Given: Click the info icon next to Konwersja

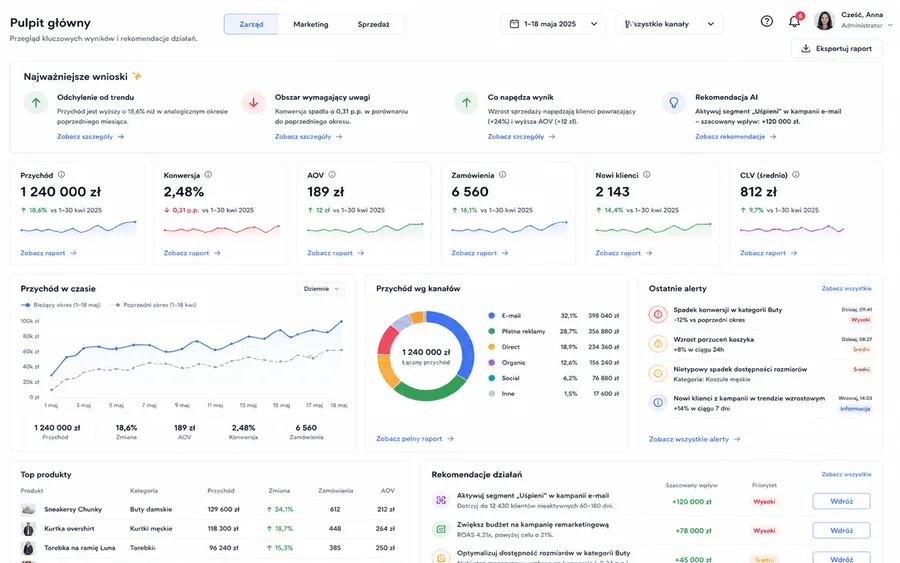Looking at the screenshot, I should click(x=208, y=175).
